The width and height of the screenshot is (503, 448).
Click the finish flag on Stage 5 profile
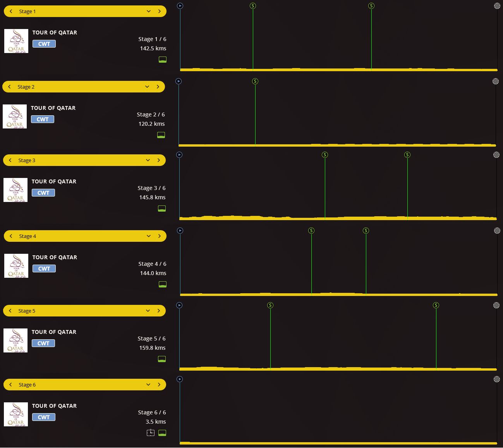(x=496, y=305)
